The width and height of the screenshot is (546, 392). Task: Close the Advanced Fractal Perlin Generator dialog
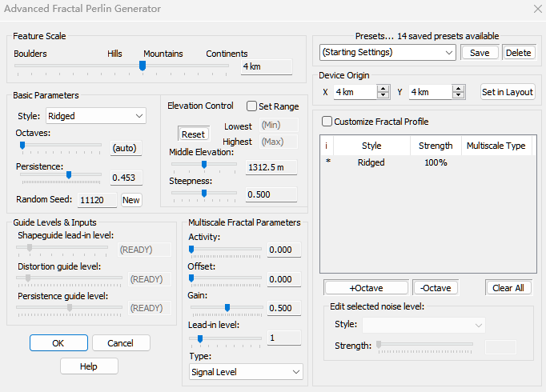537,9
